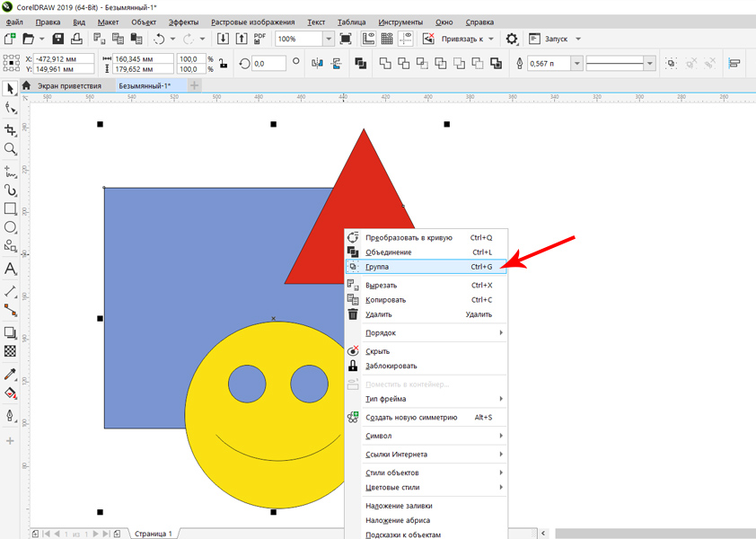The width and height of the screenshot is (756, 539).
Task: Open the Эффекты menu
Action: coord(184,22)
